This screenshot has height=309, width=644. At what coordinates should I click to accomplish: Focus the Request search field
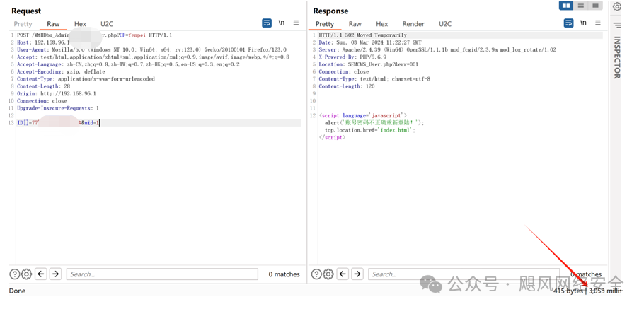click(162, 274)
